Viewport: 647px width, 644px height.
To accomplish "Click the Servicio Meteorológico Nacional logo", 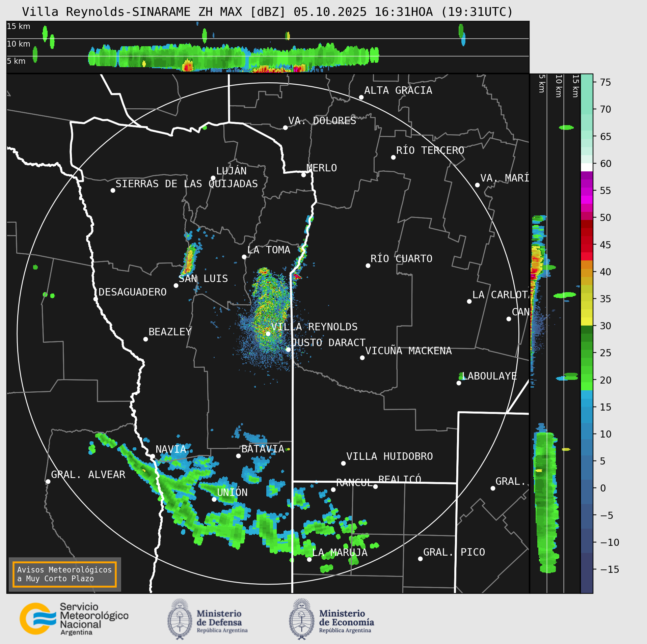I will [74, 619].
